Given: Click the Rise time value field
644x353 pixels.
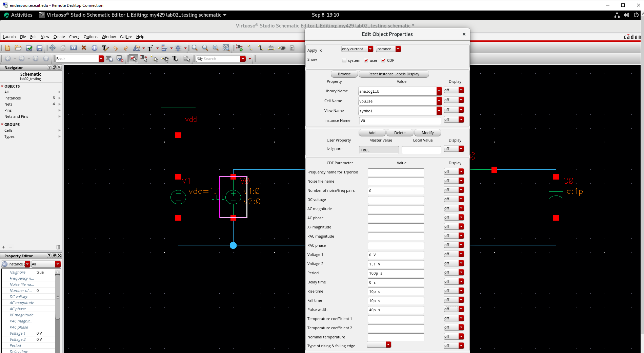Looking at the screenshot, I should (x=396, y=291).
